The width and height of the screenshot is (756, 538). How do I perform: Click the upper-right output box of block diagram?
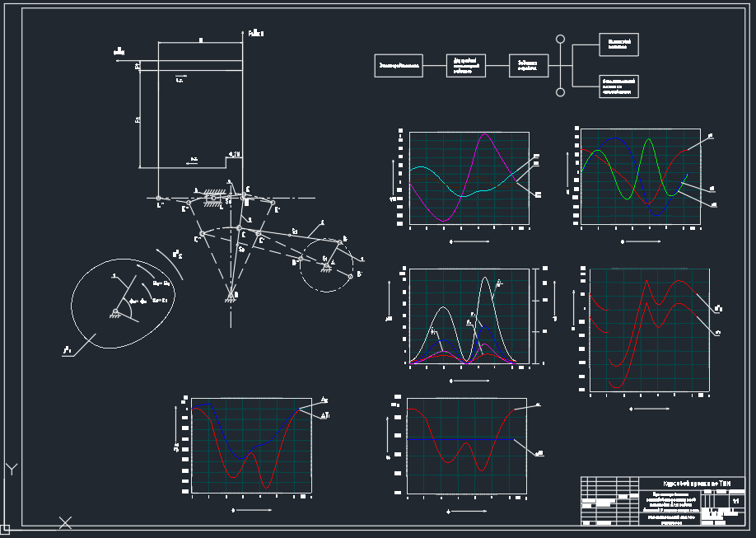click(618, 44)
